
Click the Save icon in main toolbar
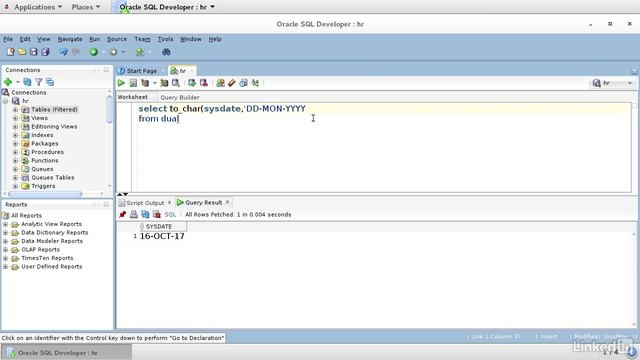point(33,52)
